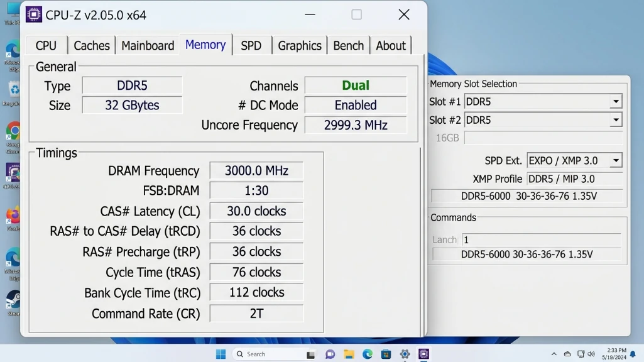Image resolution: width=644 pixels, height=362 pixels.
Task: Click DRAM Frequency value 3000.0 MHz
Action: click(x=256, y=170)
